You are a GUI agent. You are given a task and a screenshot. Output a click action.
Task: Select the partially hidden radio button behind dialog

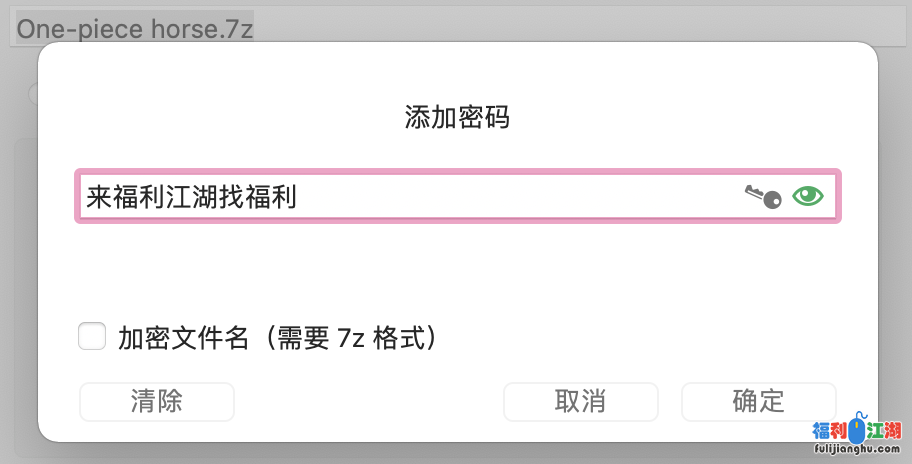click(33, 94)
